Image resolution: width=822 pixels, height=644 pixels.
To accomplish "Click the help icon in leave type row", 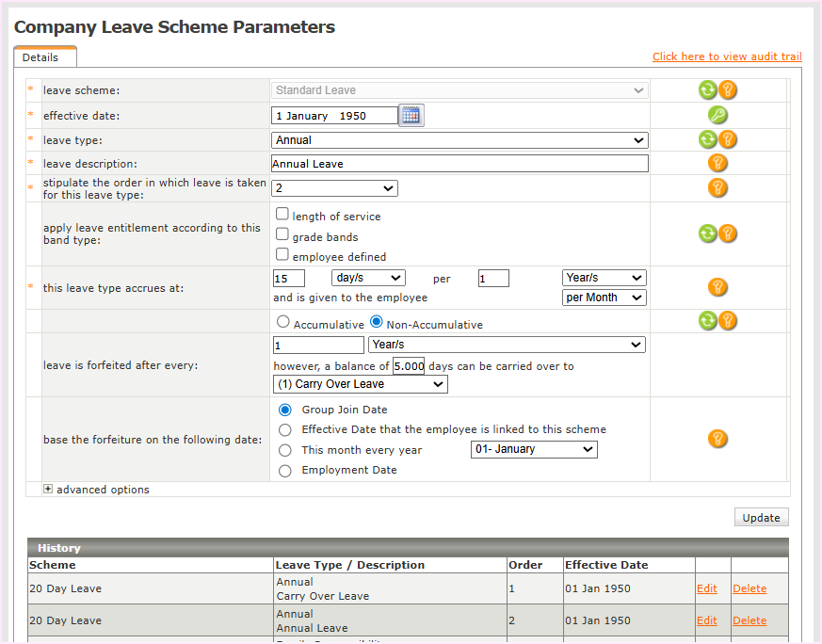I will tap(728, 140).
